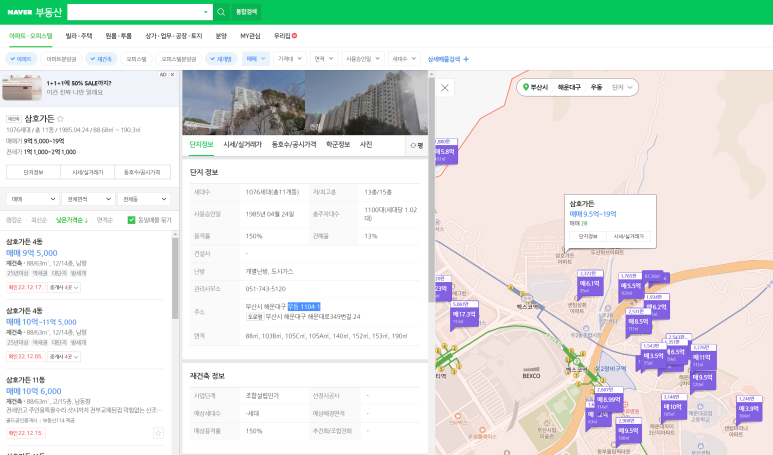Expand 중개사 4곳 on 22.12.17 listing
The width and height of the screenshot is (773, 455).
click(x=64, y=287)
